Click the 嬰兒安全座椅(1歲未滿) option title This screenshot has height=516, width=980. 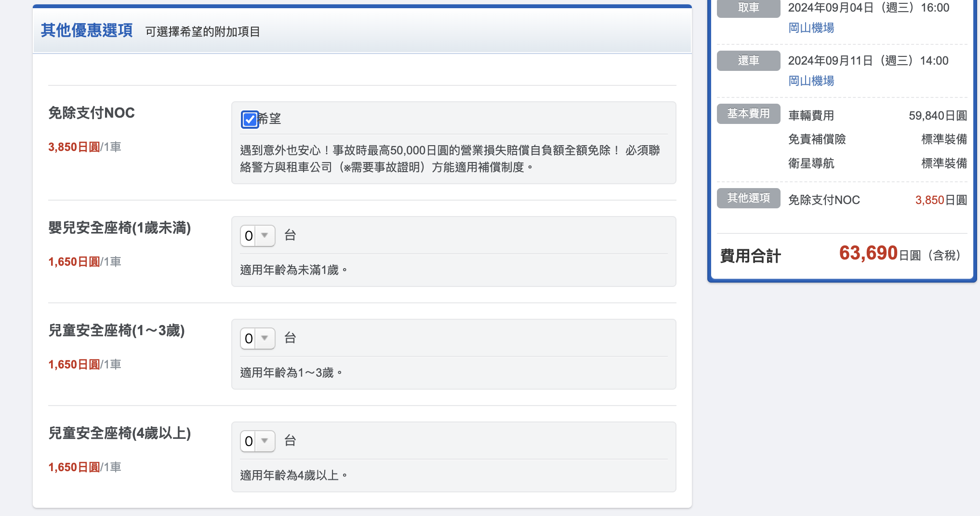[x=119, y=228]
